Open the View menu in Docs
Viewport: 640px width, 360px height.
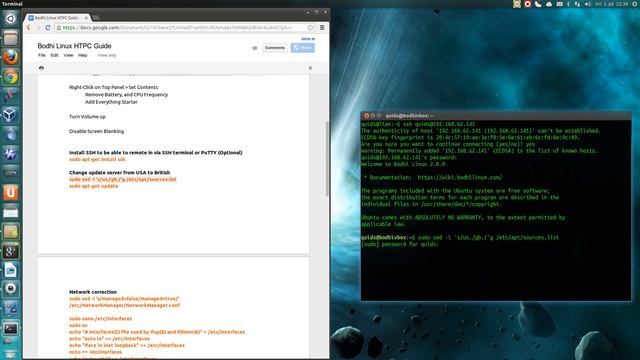(x=68, y=55)
